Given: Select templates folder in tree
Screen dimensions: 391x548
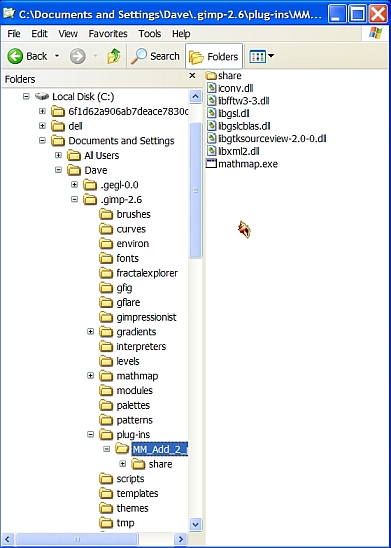Looking at the screenshot, I should [x=129, y=493].
